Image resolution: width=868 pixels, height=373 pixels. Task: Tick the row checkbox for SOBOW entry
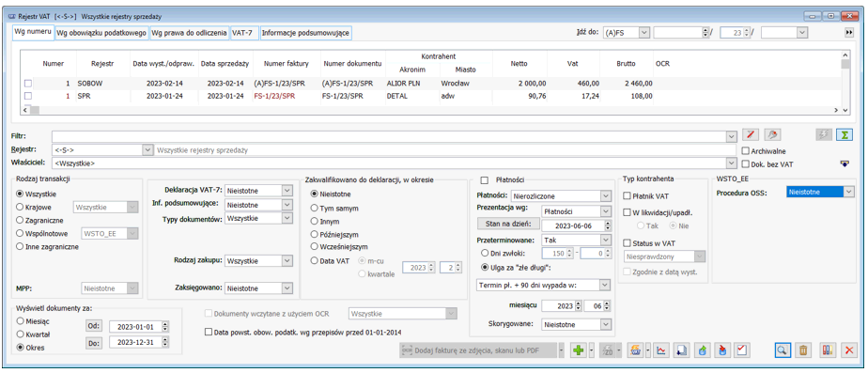coord(27,84)
